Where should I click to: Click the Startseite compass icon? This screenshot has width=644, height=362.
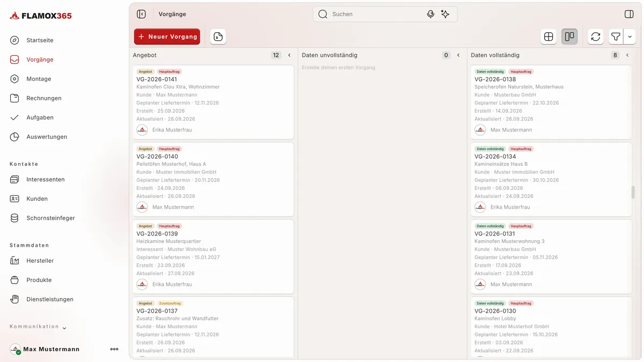[15, 40]
